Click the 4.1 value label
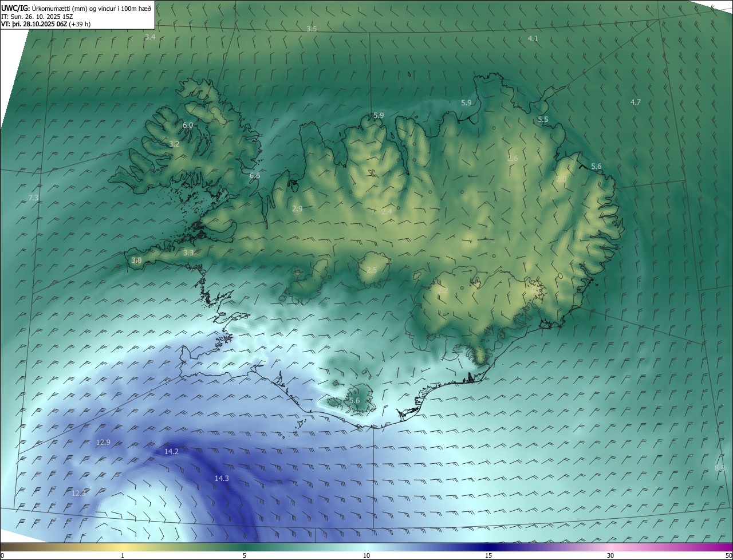 pyautogui.click(x=533, y=38)
